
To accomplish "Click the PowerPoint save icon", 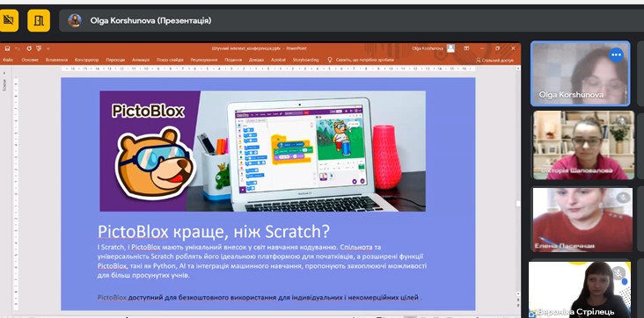I will click(7, 48).
